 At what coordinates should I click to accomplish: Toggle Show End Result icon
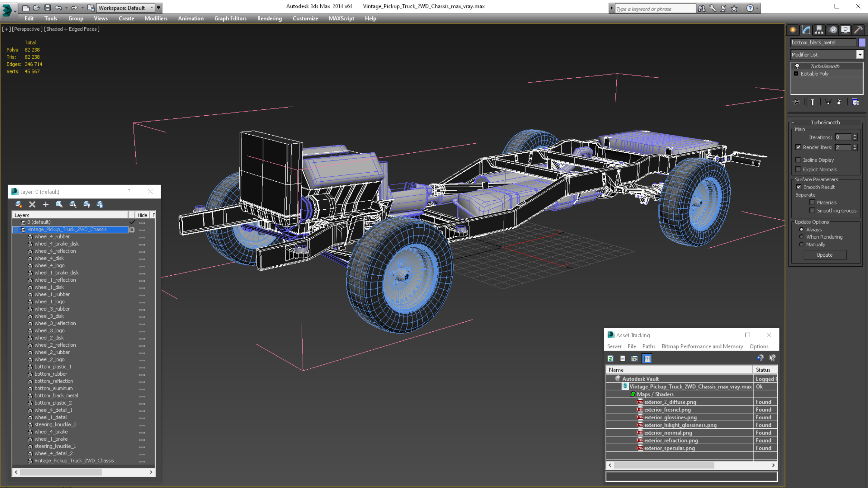click(x=813, y=102)
